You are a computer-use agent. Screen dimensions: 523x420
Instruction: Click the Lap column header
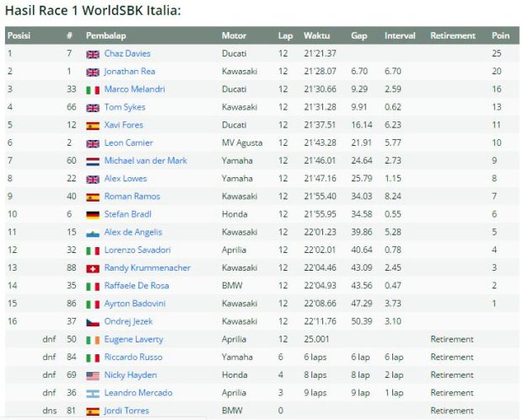click(285, 35)
